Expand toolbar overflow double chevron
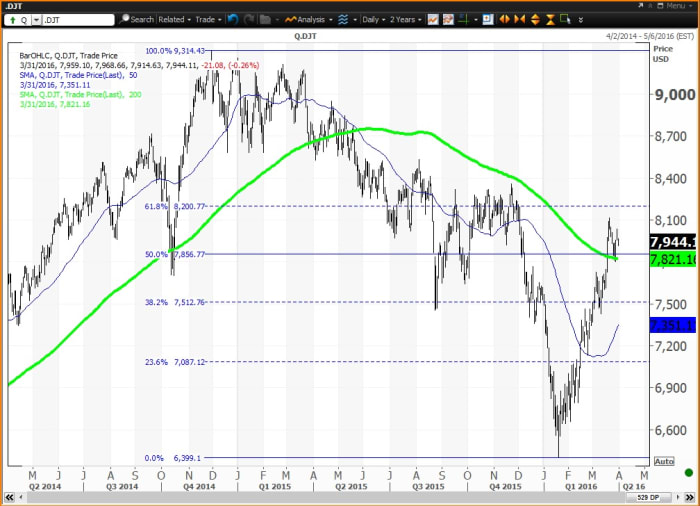Viewport: 700px width, 506px height. [580, 20]
